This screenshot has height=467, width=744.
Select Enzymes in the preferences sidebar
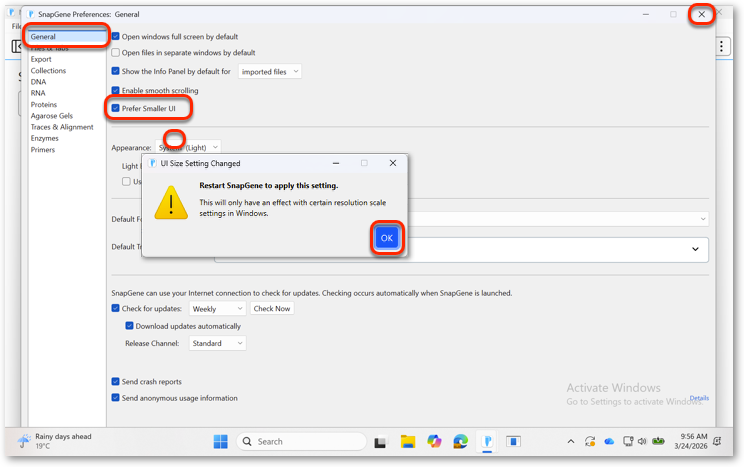point(45,139)
